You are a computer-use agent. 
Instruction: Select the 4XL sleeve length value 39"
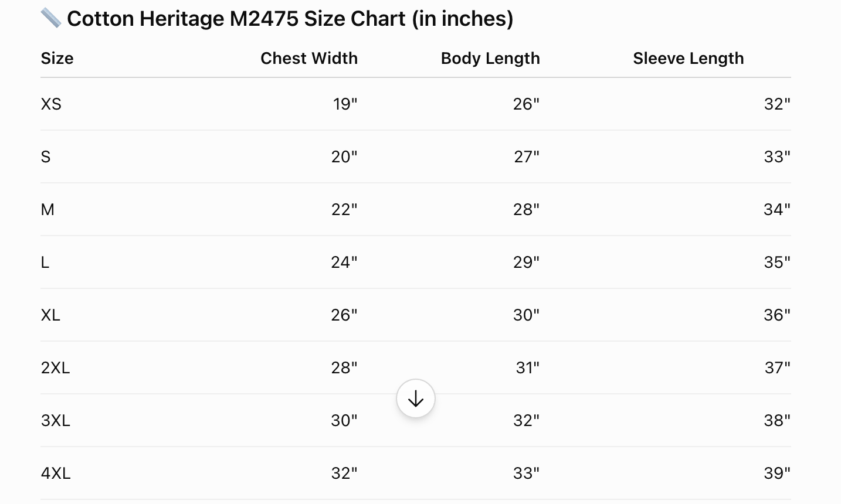(x=777, y=474)
